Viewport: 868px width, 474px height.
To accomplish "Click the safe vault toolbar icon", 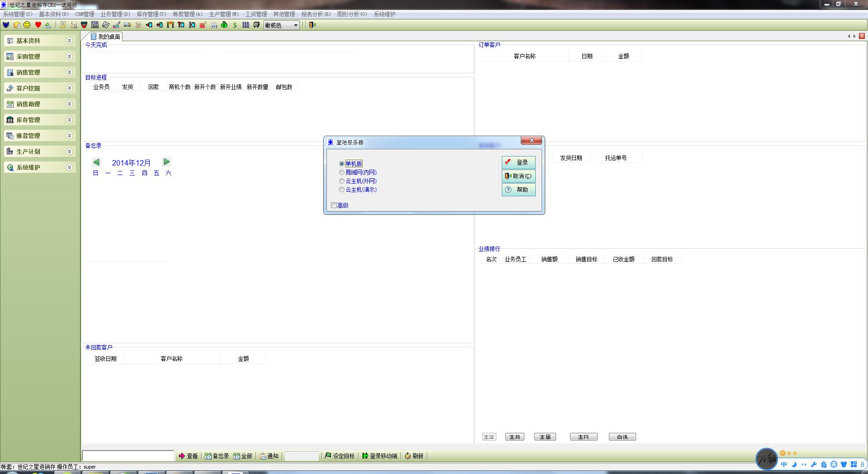I will pos(257,25).
